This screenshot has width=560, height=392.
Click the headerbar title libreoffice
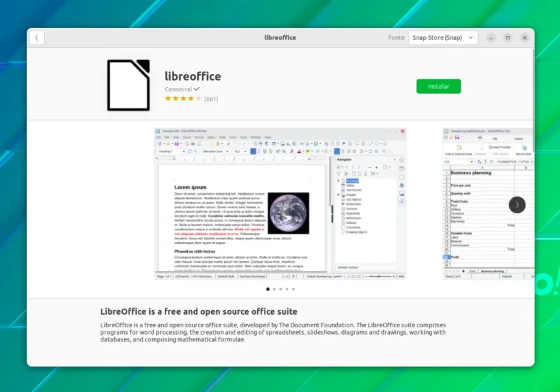click(x=281, y=37)
